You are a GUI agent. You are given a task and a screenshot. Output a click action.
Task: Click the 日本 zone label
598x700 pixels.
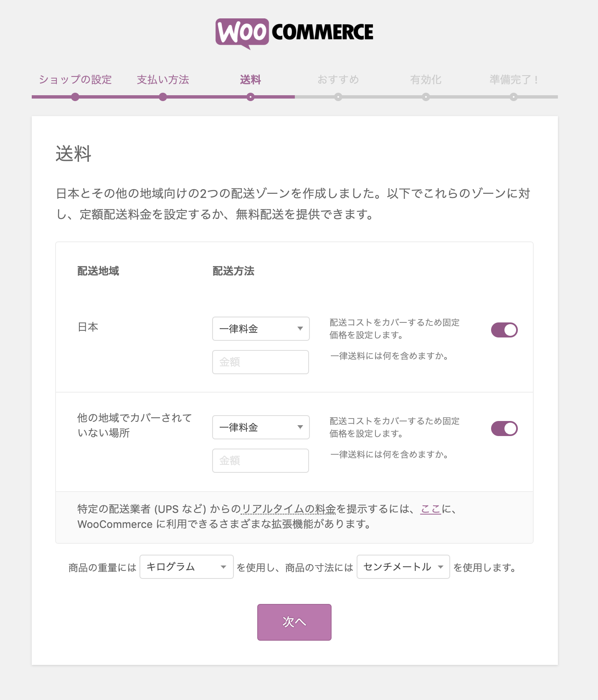point(88,327)
